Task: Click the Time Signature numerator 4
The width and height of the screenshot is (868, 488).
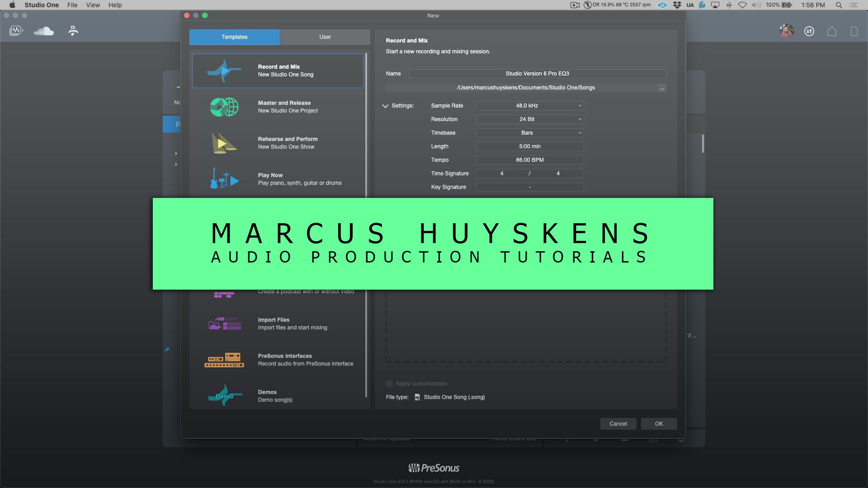Action: click(x=502, y=174)
